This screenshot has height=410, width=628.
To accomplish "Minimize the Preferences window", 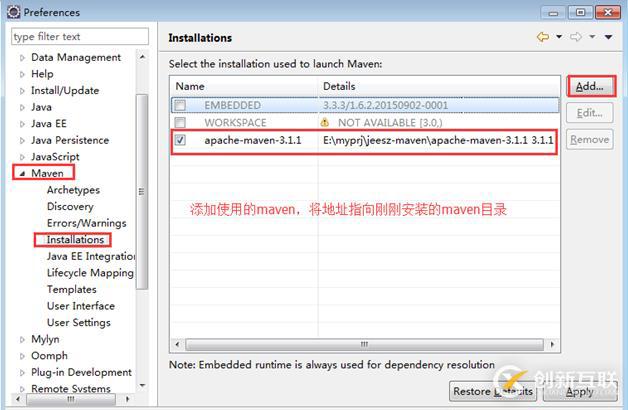I will point(553,13).
